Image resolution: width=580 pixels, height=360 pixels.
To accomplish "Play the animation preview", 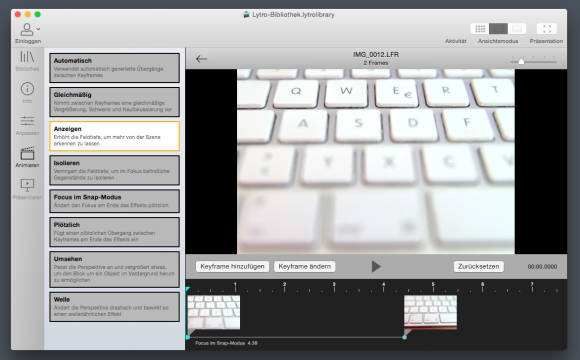I will coord(376,266).
